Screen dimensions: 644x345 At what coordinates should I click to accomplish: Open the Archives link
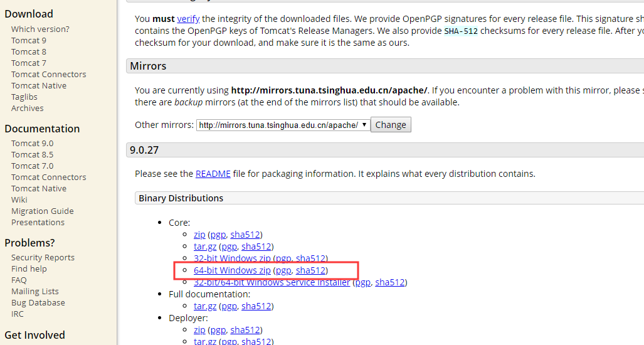pos(27,108)
